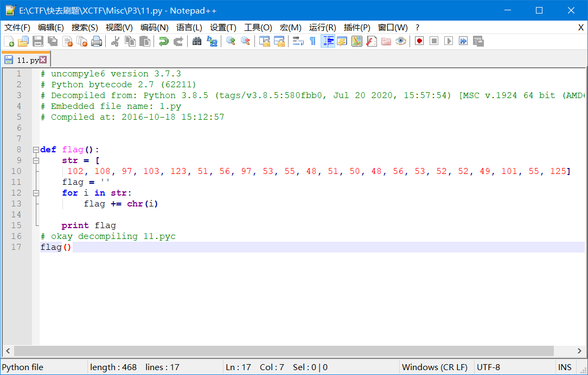Open Folder as Workspace panel

point(386,41)
